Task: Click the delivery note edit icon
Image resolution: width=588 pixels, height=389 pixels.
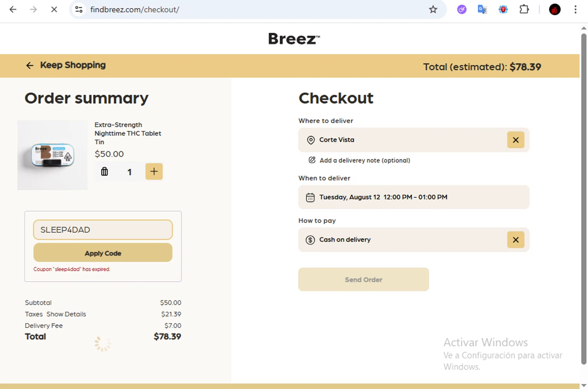Action: 312,160
